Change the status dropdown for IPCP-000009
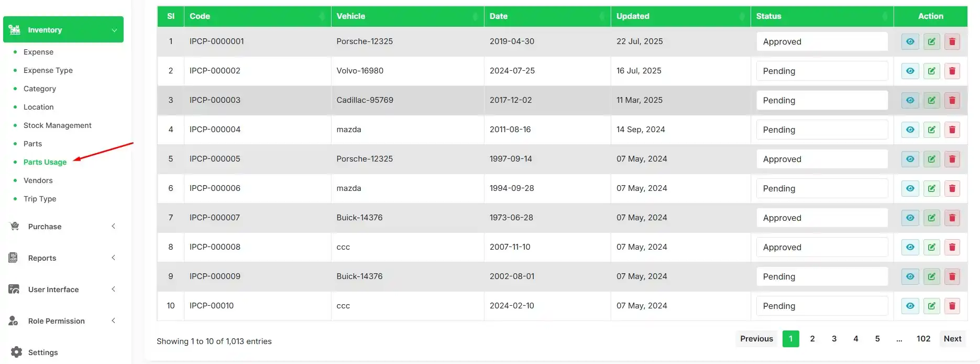Image resolution: width=980 pixels, height=364 pixels. [821, 276]
